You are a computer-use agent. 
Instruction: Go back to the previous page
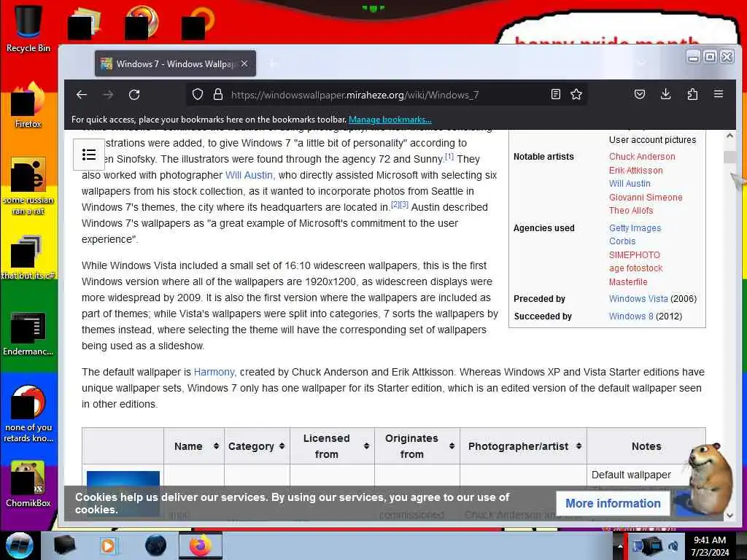click(x=82, y=95)
